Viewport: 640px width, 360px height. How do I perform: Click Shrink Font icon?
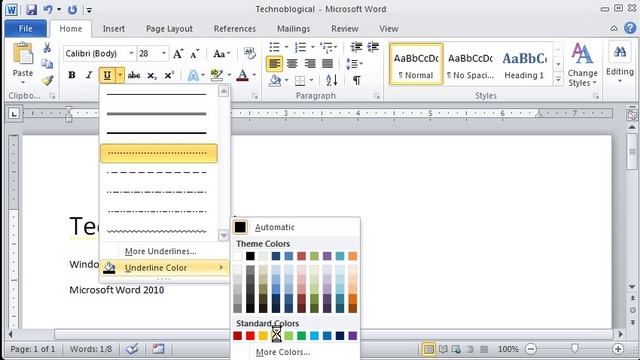[x=195, y=53]
